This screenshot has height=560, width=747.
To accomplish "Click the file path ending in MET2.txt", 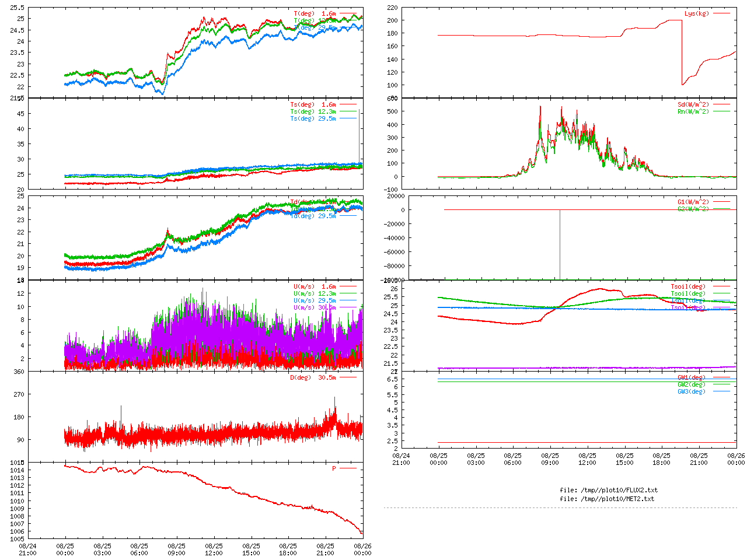I will pyautogui.click(x=607, y=499).
